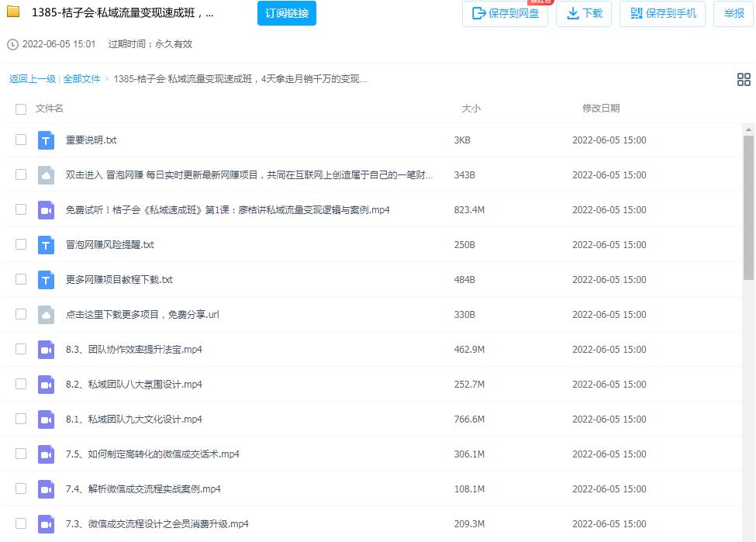Click size value 462.9M
Screen dimensions: 756x542
click(469, 350)
